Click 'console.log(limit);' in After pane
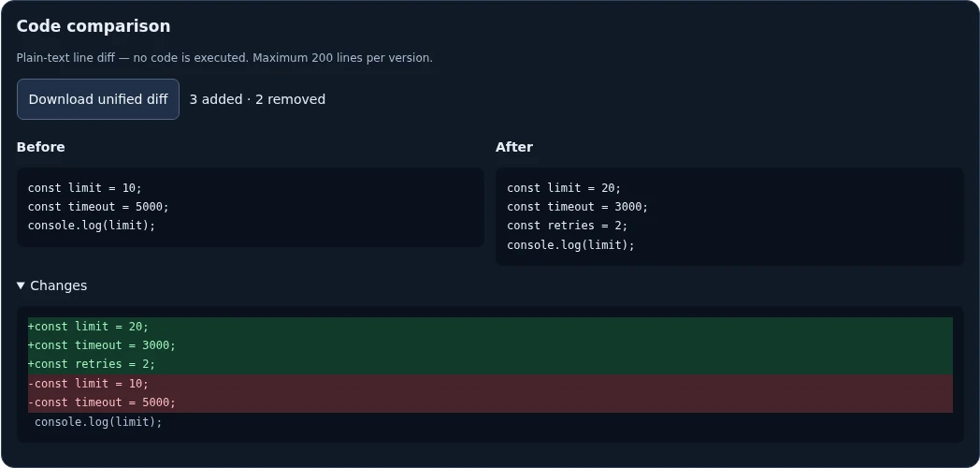The height and width of the screenshot is (468, 980). point(571,244)
